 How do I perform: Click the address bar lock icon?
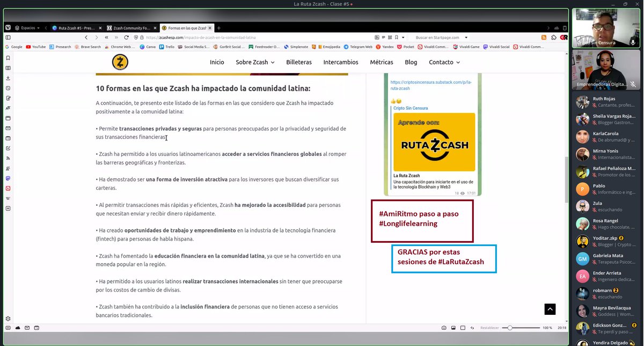pyautogui.click(x=142, y=38)
